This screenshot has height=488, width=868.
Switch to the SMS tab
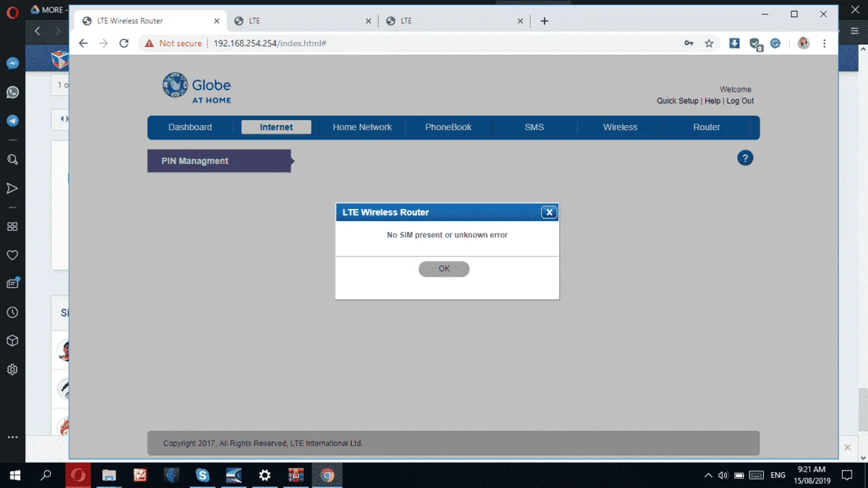535,127
